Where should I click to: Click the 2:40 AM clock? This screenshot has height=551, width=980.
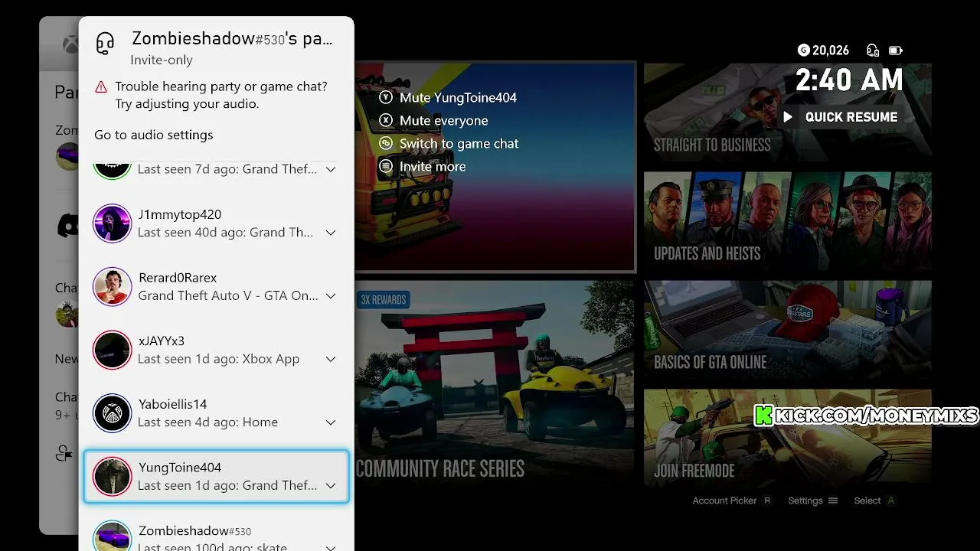click(849, 80)
